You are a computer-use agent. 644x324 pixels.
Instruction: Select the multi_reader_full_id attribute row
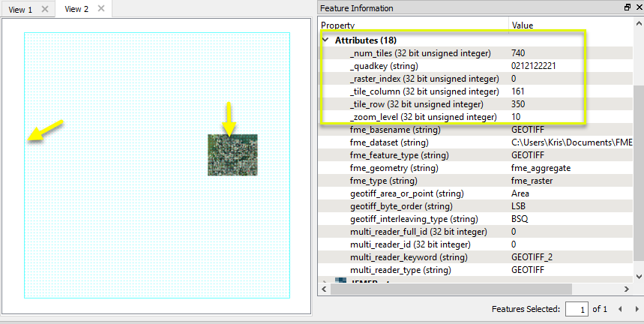point(476,232)
